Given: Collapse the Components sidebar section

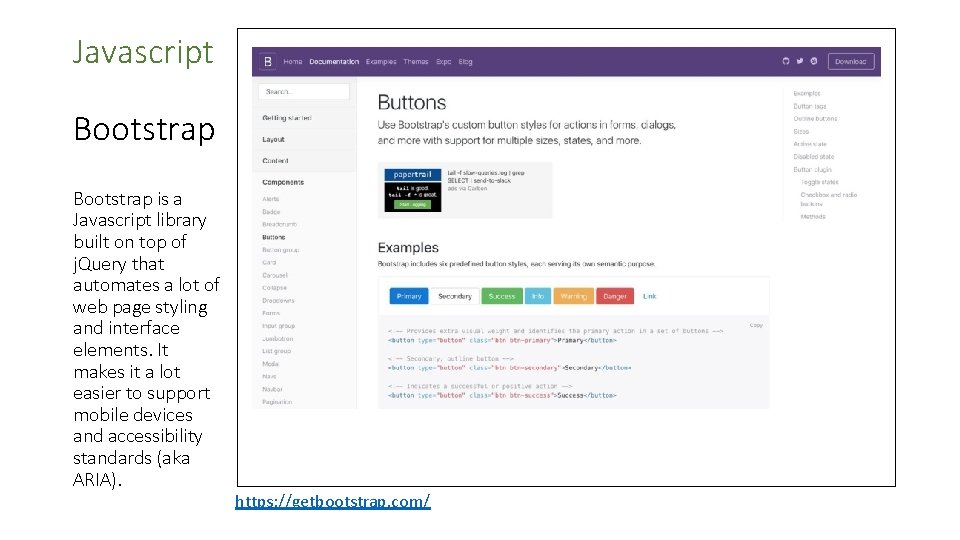Looking at the screenshot, I should (x=283, y=182).
